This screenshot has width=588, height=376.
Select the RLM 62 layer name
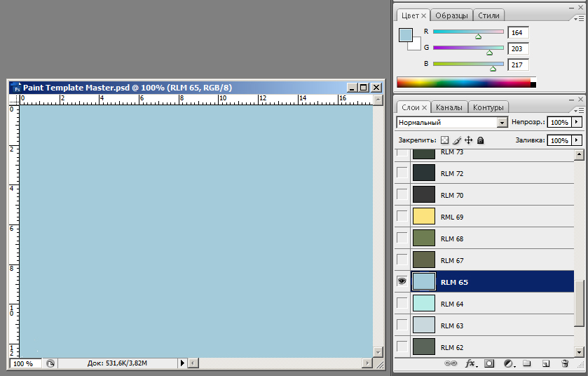(x=452, y=347)
